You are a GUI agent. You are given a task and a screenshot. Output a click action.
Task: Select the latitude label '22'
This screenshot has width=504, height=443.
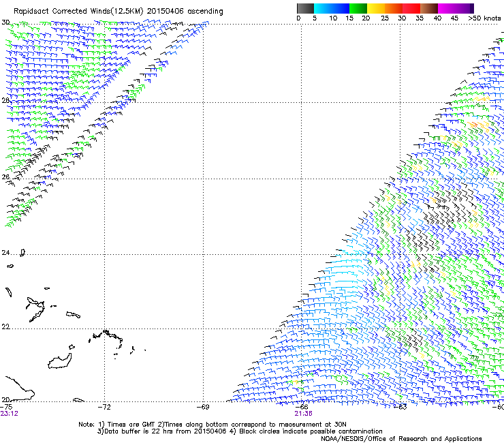click(5, 327)
